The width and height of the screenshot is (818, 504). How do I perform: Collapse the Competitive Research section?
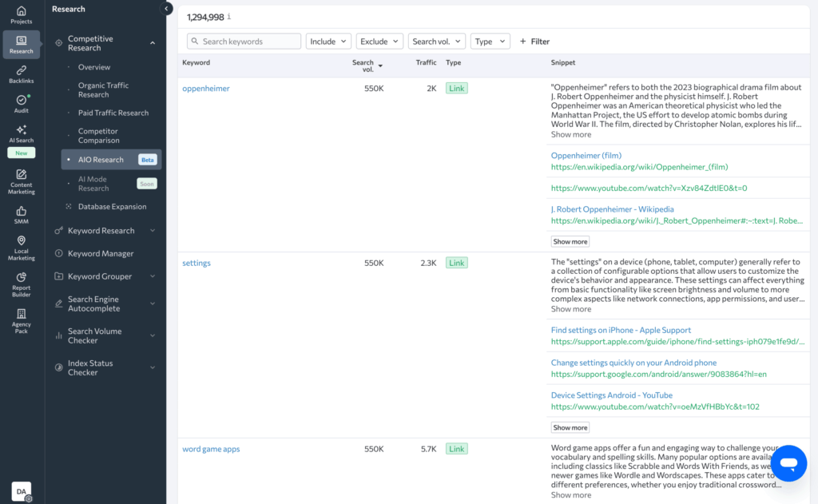[152, 43]
